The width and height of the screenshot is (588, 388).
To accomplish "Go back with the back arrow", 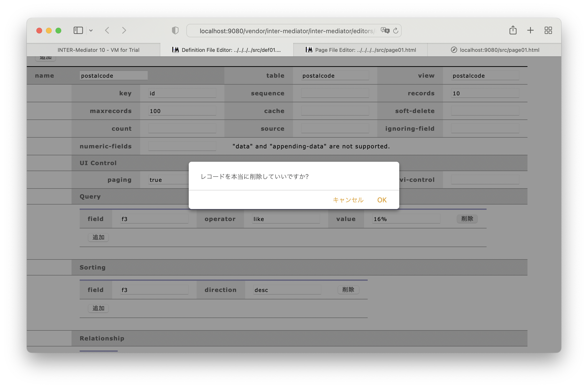I will [x=107, y=30].
